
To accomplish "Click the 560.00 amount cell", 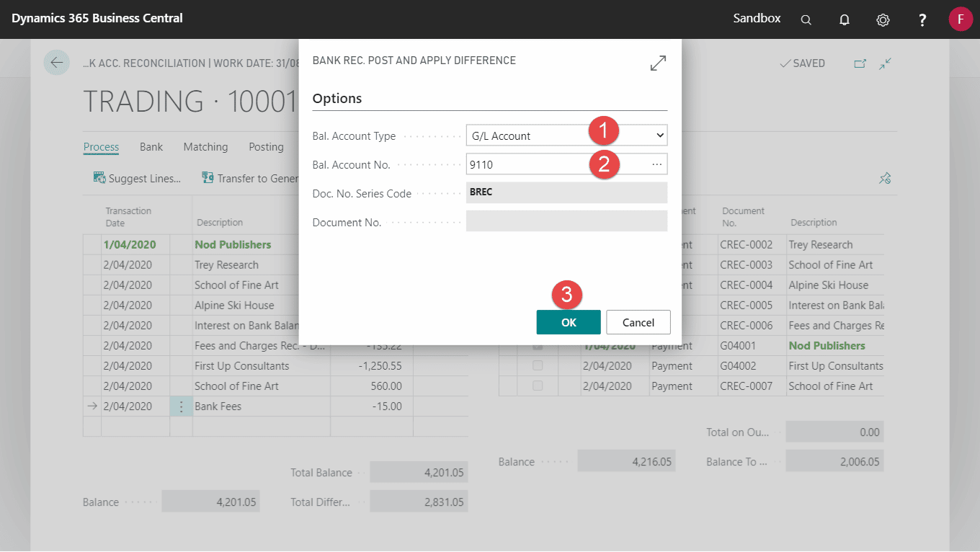I will (371, 386).
